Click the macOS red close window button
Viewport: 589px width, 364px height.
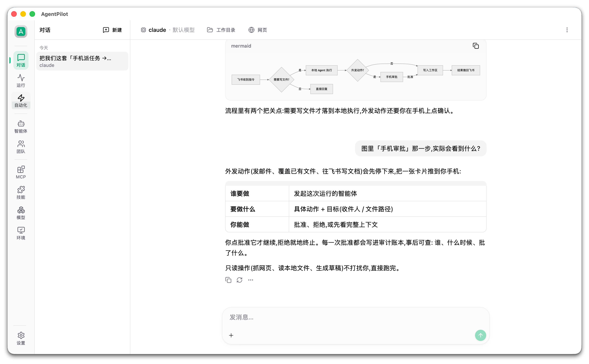coord(14,14)
